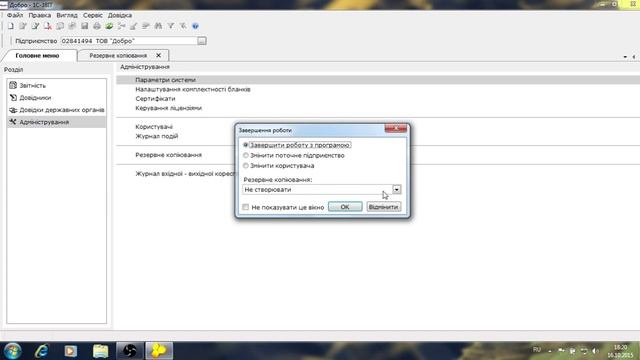This screenshot has height=360, width=640.
Task: Check Не показувати це вікно checkbox
Action: click(246, 207)
